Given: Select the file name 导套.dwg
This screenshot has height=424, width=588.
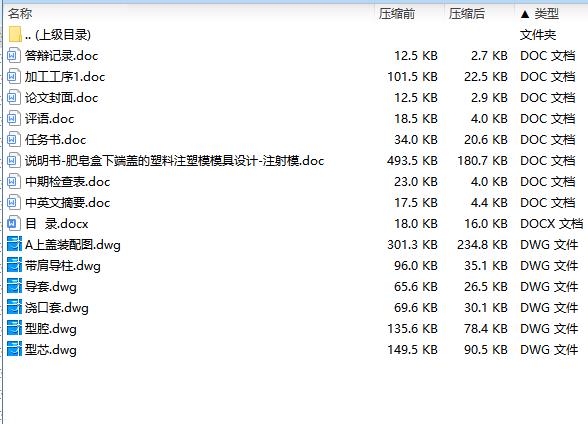Looking at the screenshot, I should pos(51,287).
